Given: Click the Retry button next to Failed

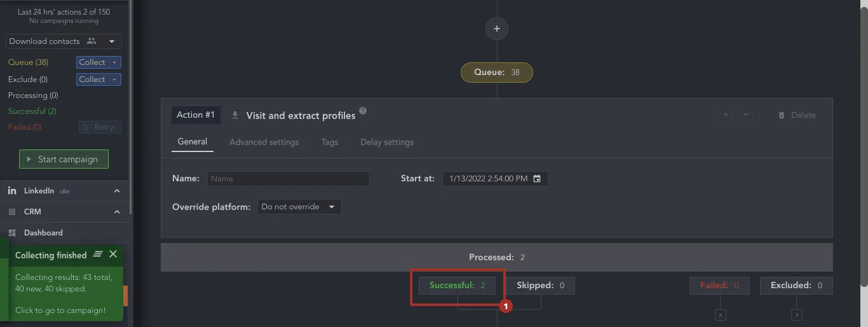Looking at the screenshot, I should coord(100,127).
